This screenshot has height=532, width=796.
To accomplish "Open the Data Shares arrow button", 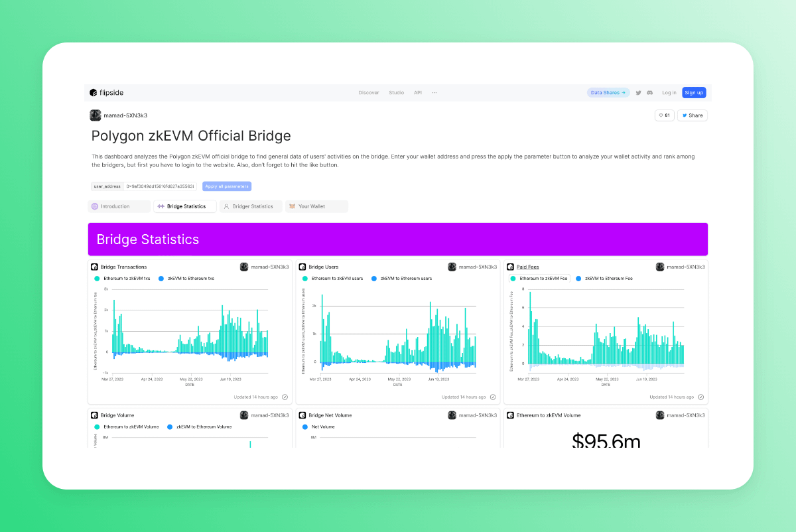I will (x=608, y=93).
